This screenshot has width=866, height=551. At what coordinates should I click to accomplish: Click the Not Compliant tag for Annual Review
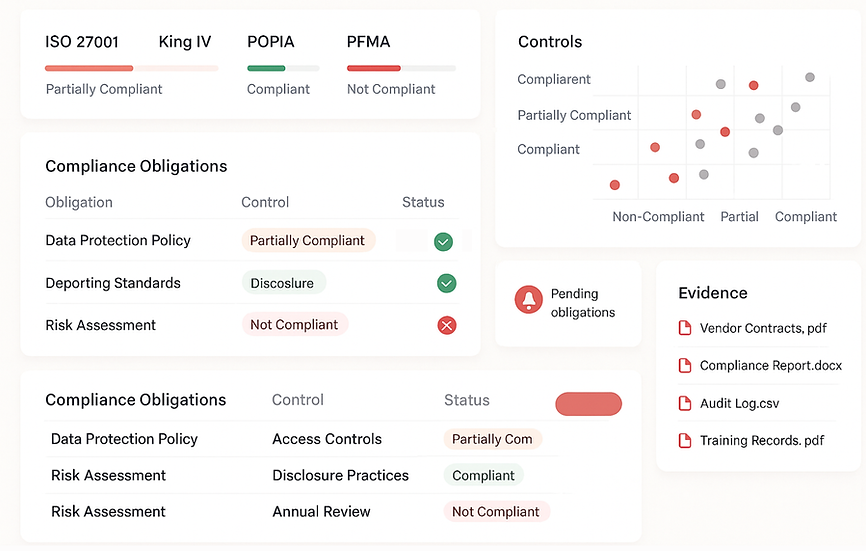(495, 512)
